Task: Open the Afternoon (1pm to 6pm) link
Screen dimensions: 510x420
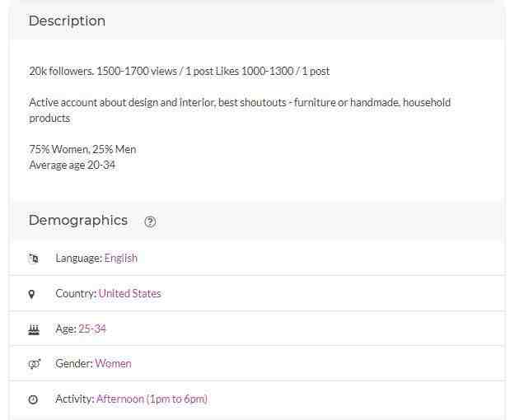Action: pos(152,399)
